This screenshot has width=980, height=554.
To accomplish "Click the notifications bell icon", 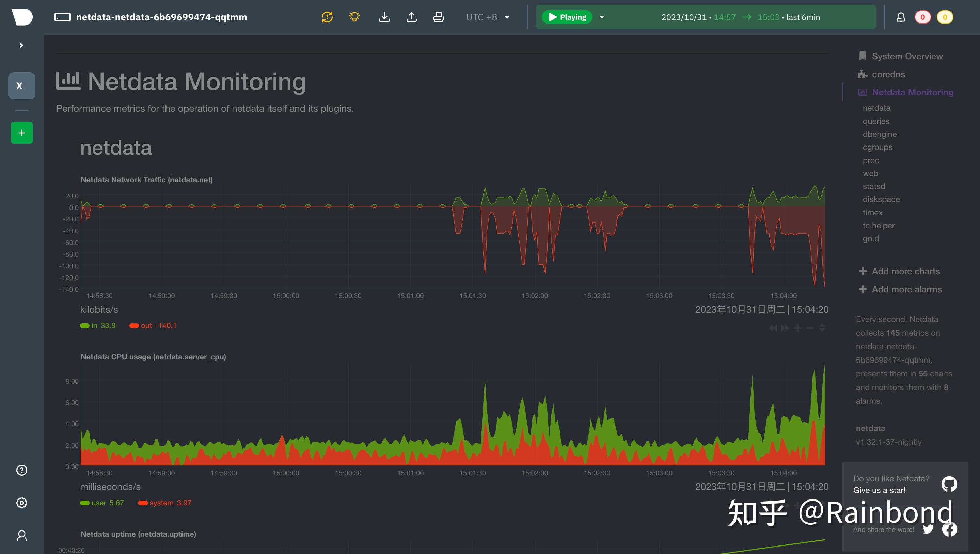I will coord(901,17).
